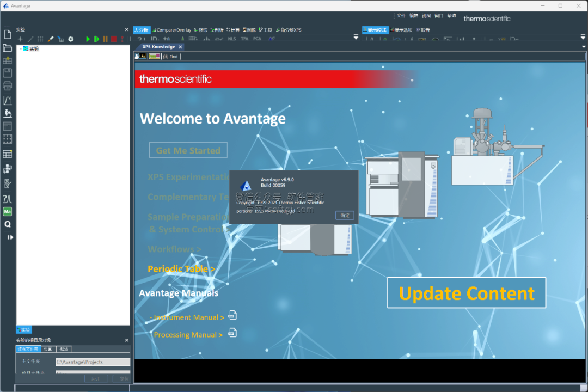Image resolution: width=588 pixels, height=392 pixels.
Task: Click the Get Me Started button
Action: click(x=188, y=150)
